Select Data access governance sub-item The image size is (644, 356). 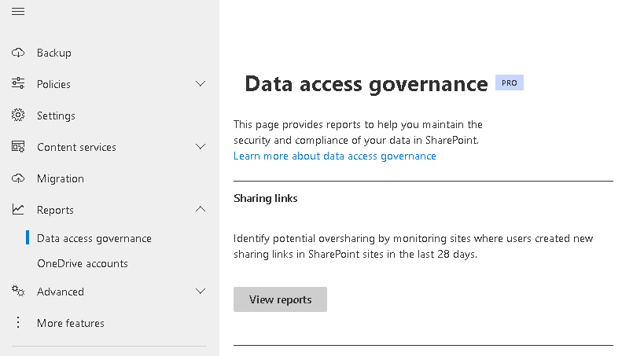94,239
